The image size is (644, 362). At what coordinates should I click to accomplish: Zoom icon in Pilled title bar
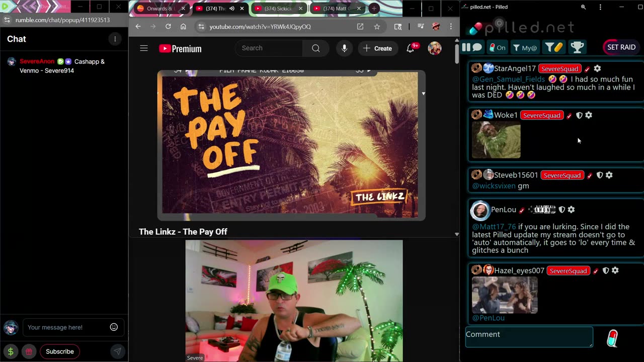(583, 7)
